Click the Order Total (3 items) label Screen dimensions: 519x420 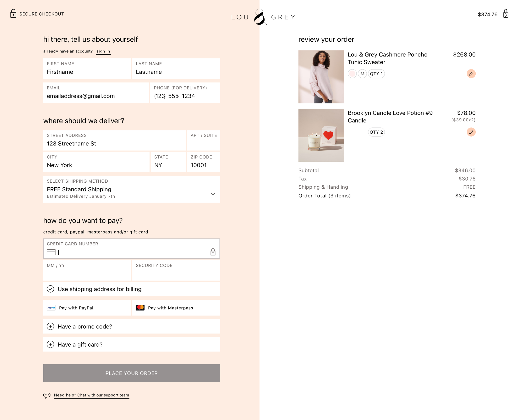click(324, 196)
